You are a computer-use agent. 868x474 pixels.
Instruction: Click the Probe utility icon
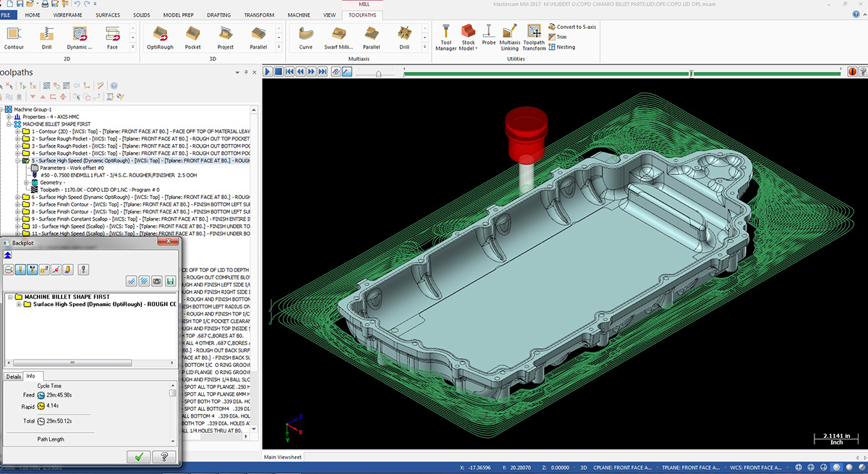click(x=489, y=35)
